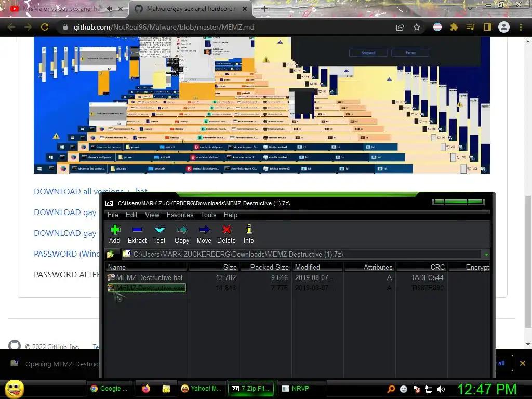This screenshot has width=532, height=399.
Task: Sort by CRC column header
Action: pos(422,267)
